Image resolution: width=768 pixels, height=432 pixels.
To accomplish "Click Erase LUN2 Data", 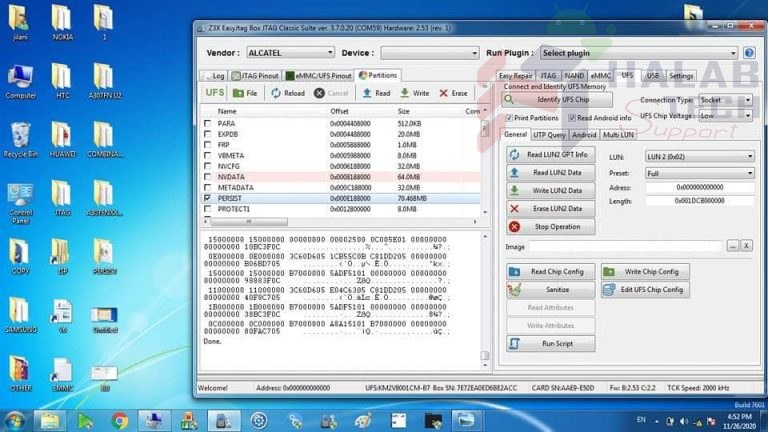I will pyautogui.click(x=551, y=209).
